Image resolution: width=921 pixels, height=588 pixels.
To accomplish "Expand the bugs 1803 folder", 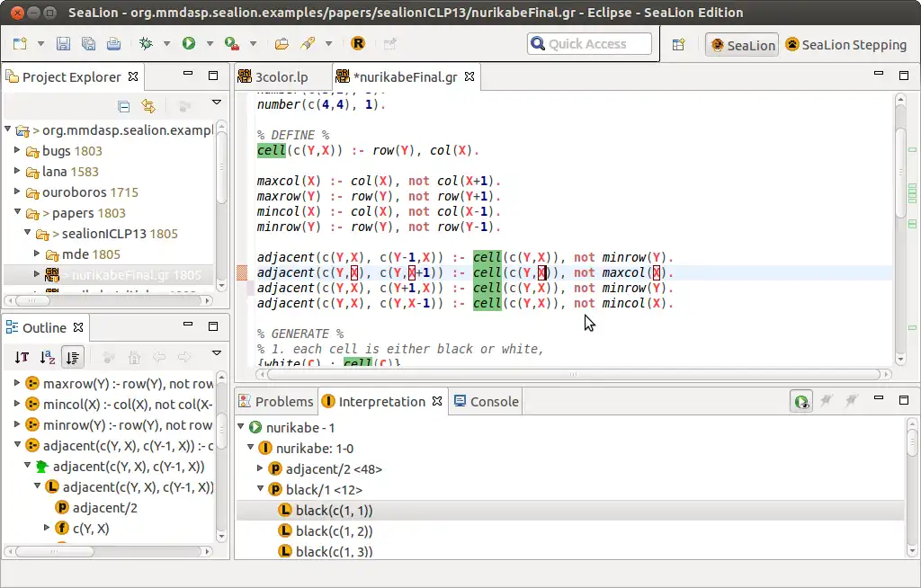I will 17,151.
